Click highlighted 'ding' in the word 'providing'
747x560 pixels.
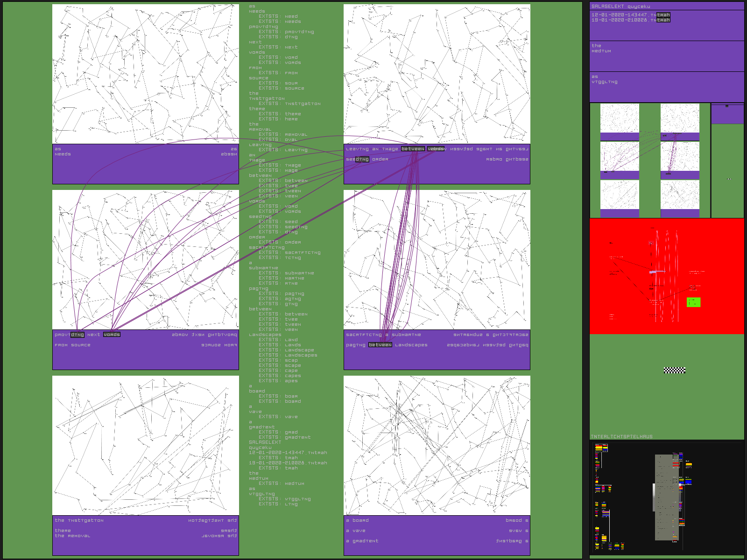click(x=78, y=335)
